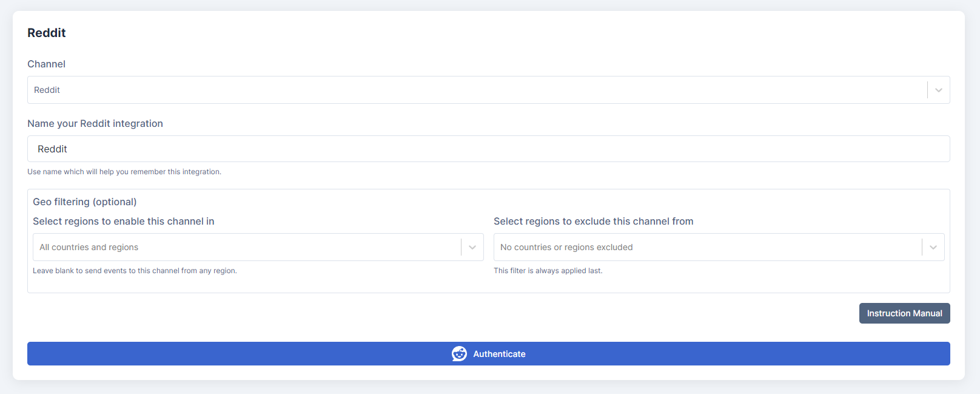Click the selected Reddit value in Channel
980x394 pixels.
(x=47, y=90)
